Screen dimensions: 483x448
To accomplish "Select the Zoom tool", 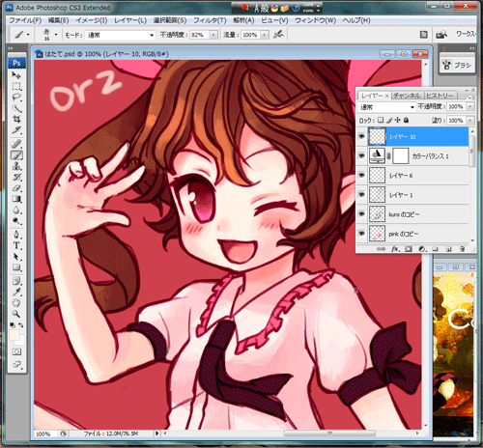I will pos(16,314).
